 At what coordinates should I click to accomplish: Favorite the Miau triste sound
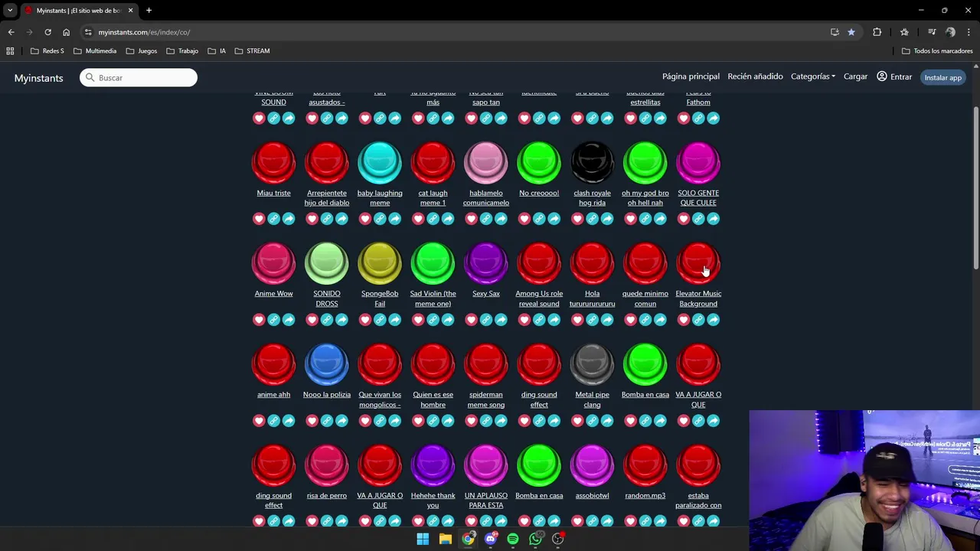[x=259, y=219]
